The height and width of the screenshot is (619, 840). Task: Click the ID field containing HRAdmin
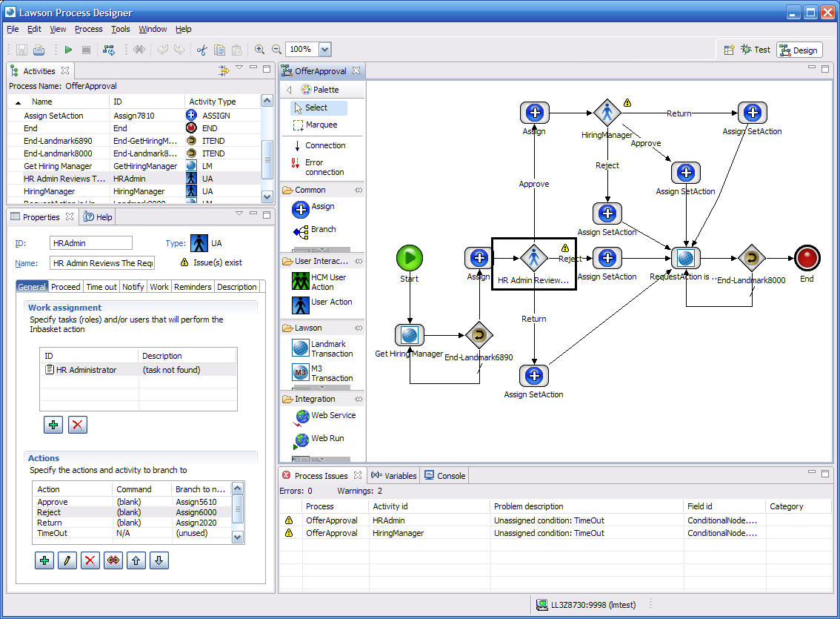click(x=91, y=243)
